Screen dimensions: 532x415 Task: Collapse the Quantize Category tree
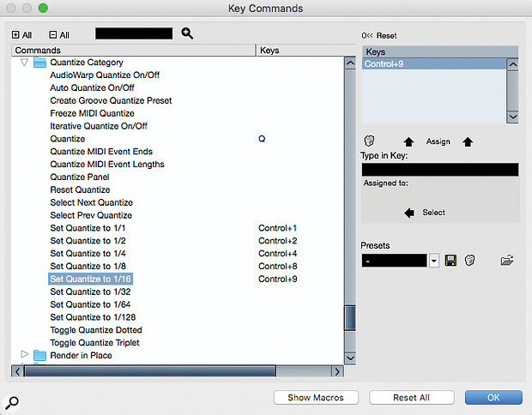[24, 63]
